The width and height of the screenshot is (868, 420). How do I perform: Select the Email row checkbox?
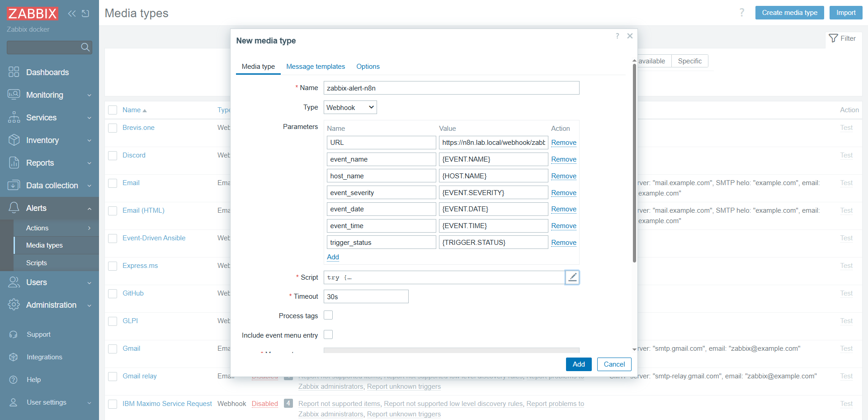pos(113,183)
